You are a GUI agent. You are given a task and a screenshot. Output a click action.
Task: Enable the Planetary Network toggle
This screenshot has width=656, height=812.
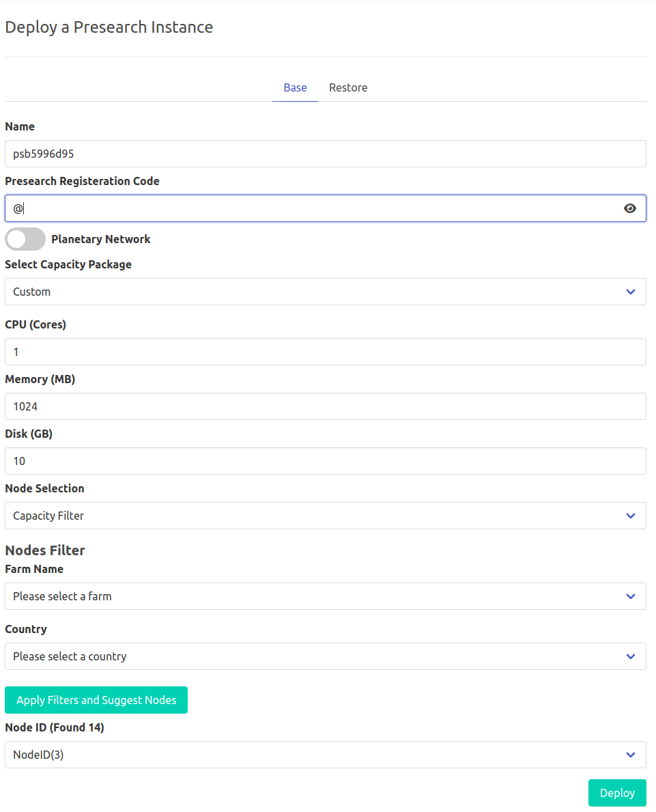pyautogui.click(x=25, y=239)
